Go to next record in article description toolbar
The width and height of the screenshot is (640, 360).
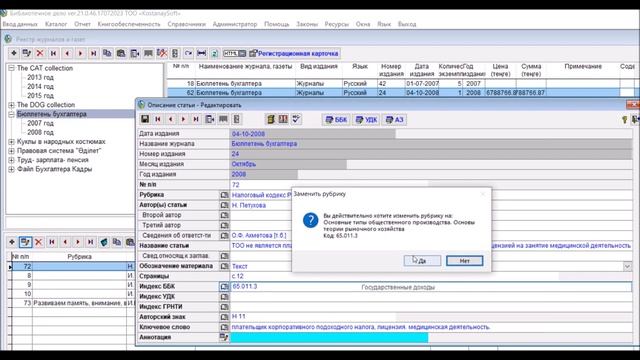pos(183,119)
